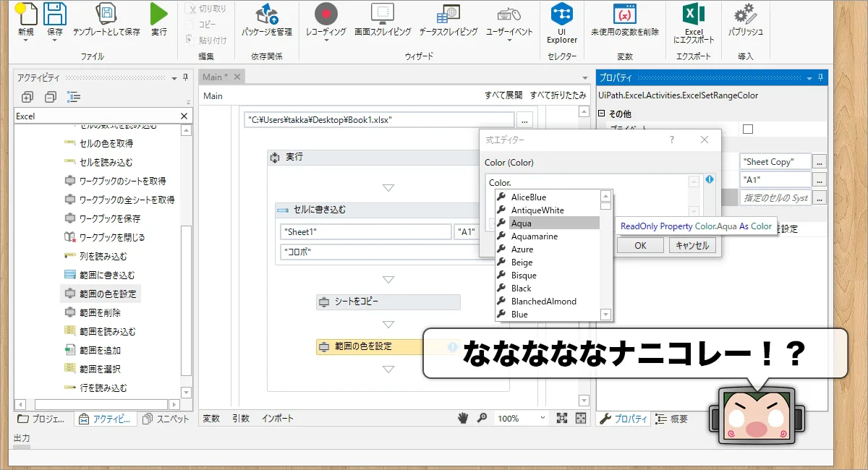
Task: Collapse all activities icon in Activities panel
Action: [50, 97]
